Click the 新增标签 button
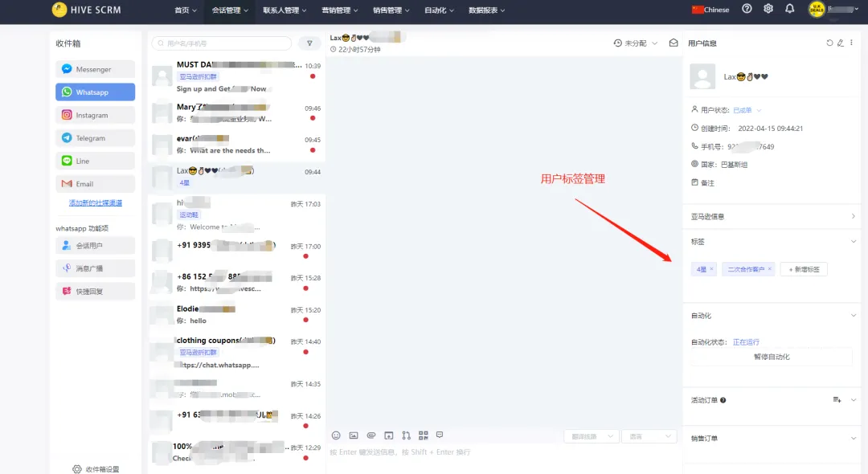The height and width of the screenshot is (474, 868). coord(804,269)
